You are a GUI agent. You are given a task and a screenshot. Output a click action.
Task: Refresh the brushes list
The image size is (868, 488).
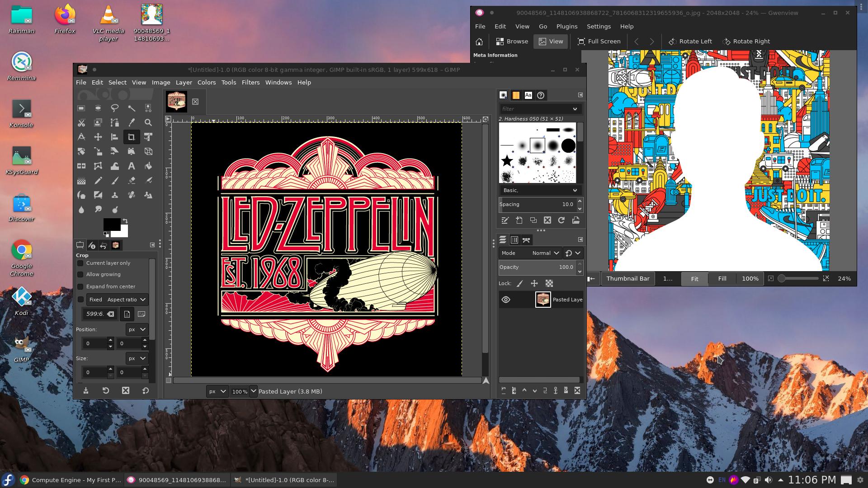[561, 221]
